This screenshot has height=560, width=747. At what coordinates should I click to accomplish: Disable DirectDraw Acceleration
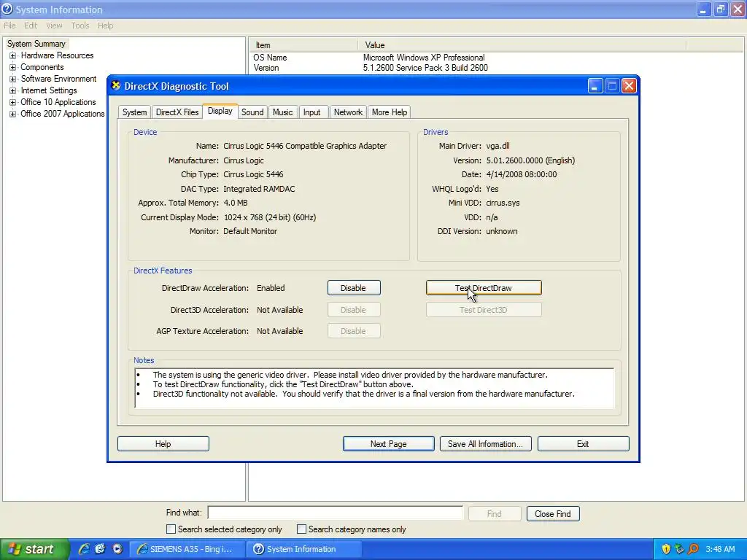click(354, 288)
